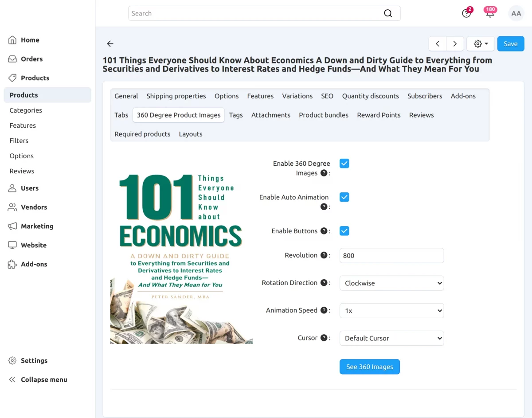Open the Attachments tab
The width and height of the screenshot is (532, 418).
coord(271,115)
